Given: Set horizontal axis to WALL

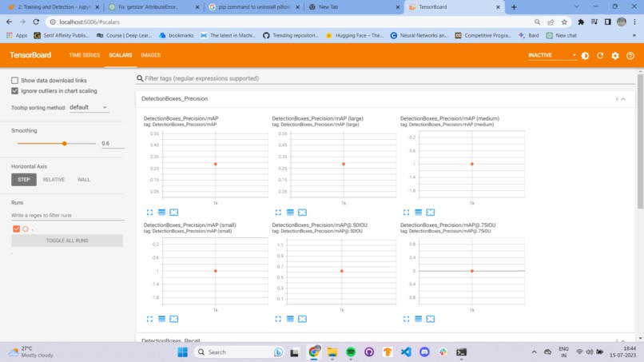Looking at the screenshot, I should point(83,180).
